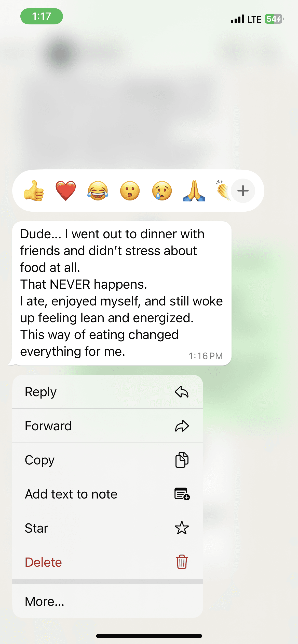Star this message
This screenshot has height=644, width=298.
point(108,528)
